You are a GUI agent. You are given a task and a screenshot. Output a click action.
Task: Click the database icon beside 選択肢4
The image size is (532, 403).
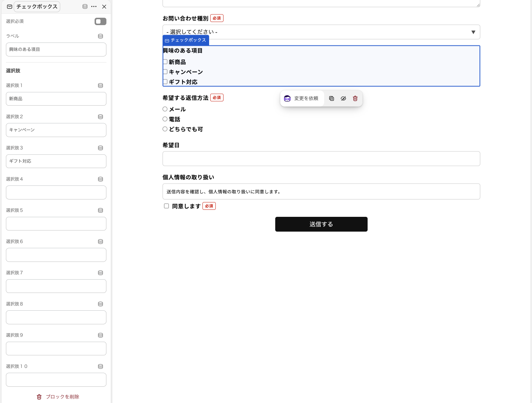pos(100,179)
